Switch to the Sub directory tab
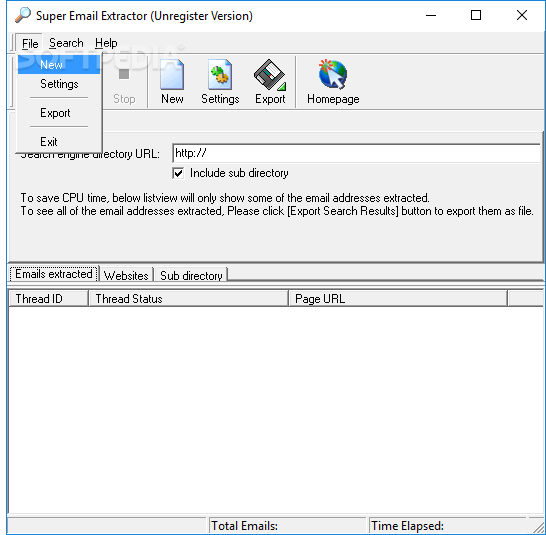546x535 pixels. coord(191,276)
